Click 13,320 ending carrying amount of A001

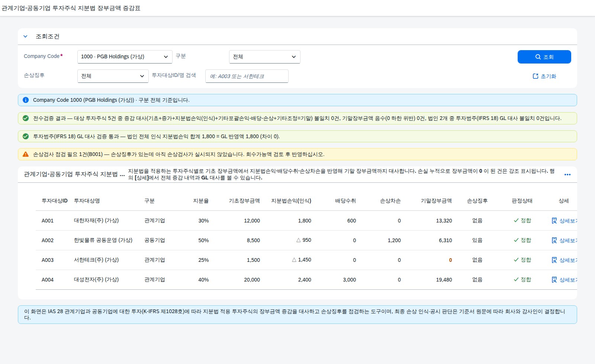pyautogui.click(x=444, y=221)
